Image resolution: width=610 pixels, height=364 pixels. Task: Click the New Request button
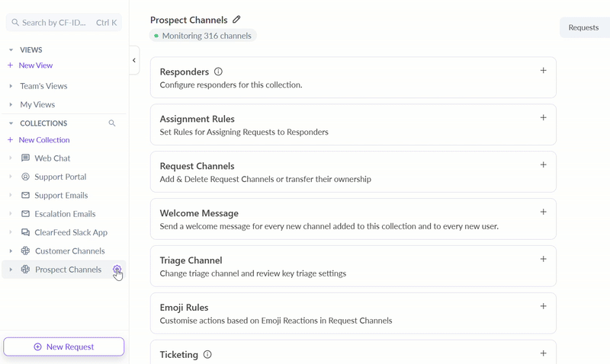pos(64,346)
